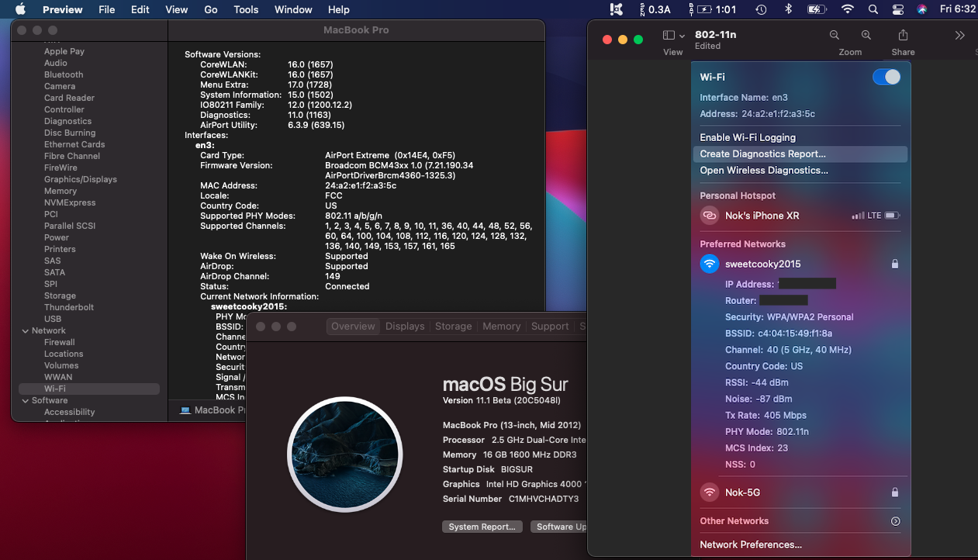Switch to the Support tab

pyautogui.click(x=550, y=327)
